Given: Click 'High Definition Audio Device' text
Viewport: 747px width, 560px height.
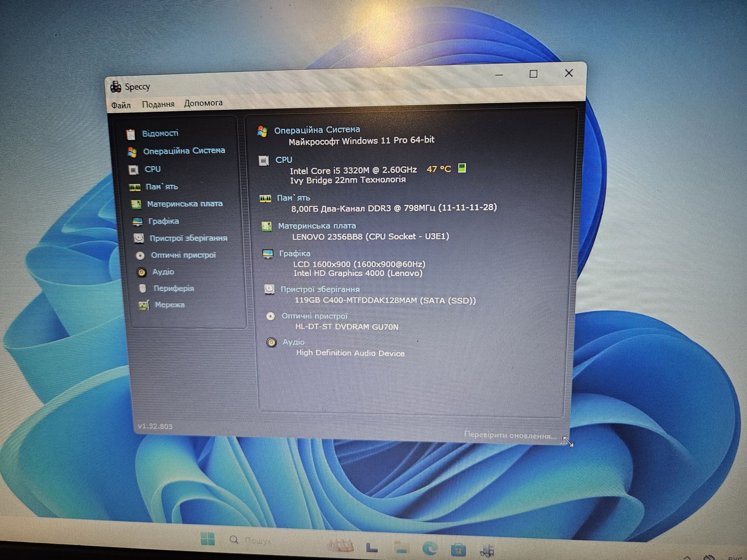Looking at the screenshot, I should pyautogui.click(x=350, y=353).
